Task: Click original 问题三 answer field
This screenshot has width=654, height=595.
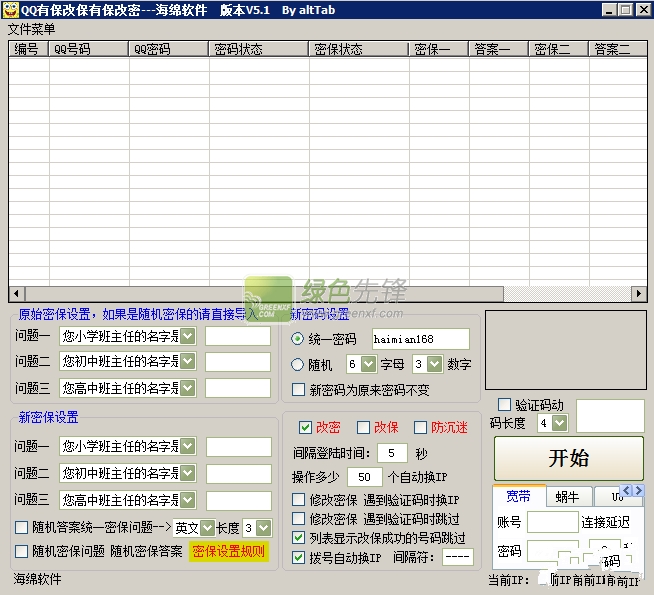Action: point(238,388)
